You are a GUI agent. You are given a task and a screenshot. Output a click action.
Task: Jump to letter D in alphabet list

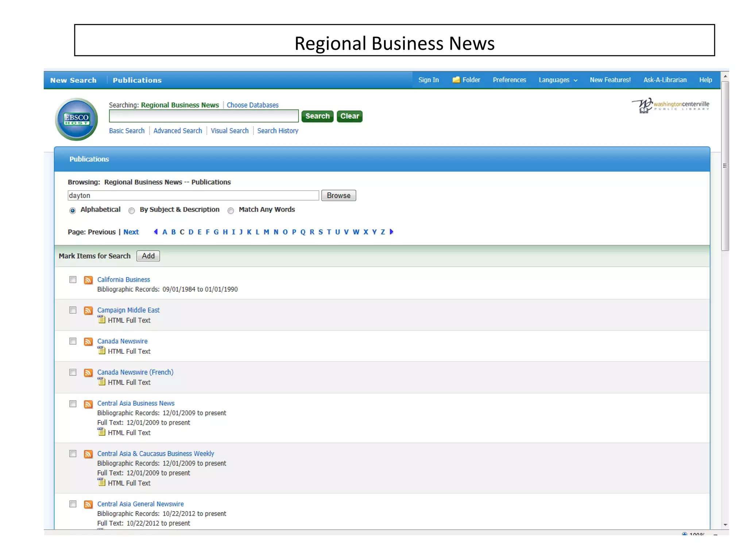click(x=191, y=232)
